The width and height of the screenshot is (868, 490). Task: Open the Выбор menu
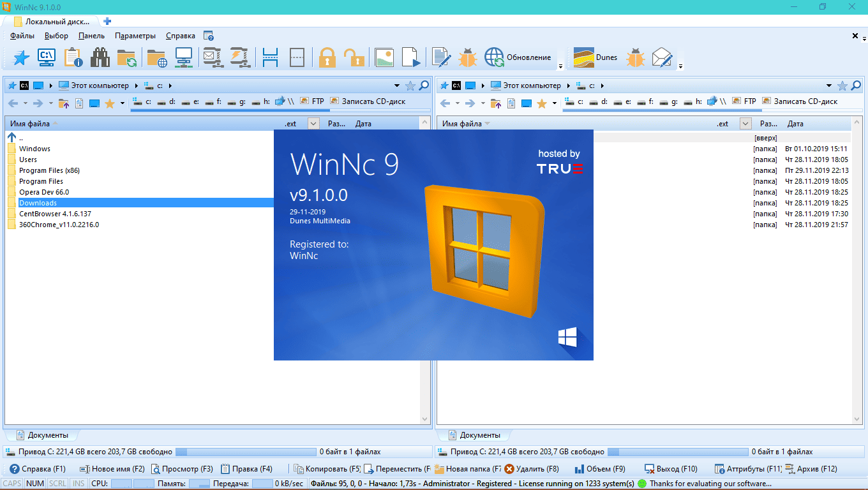(x=57, y=36)
